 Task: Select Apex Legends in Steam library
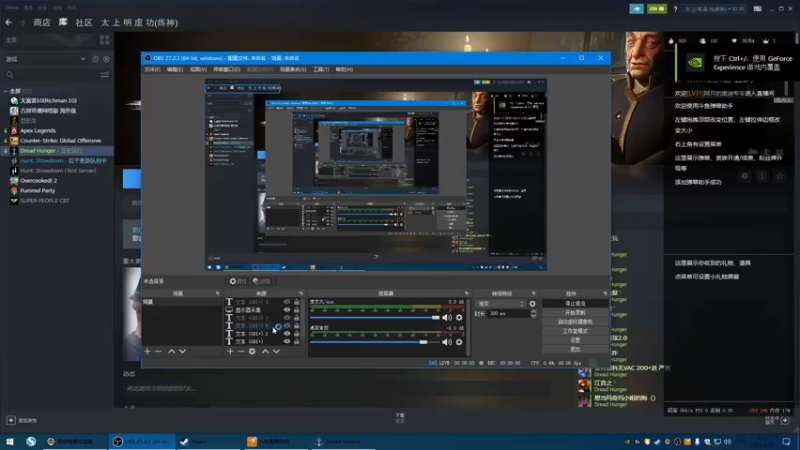(38, 131)
